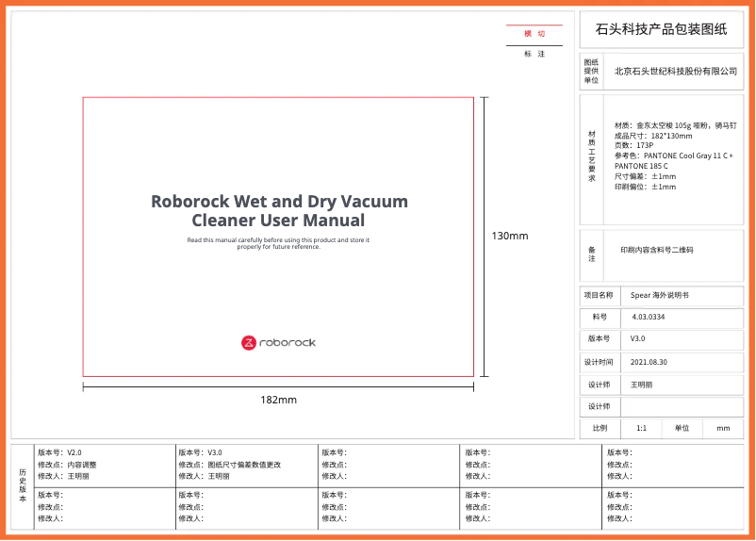Image resolution: width=756 pixels, height=541 pixels.
Task: Click the 历史版本 history row header
Action: click(x=23, y=484)
